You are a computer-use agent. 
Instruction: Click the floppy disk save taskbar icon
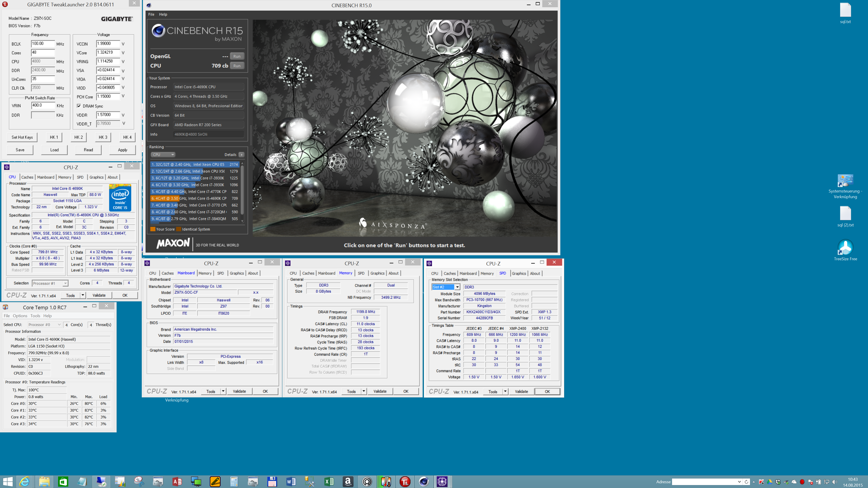[272, 482]
